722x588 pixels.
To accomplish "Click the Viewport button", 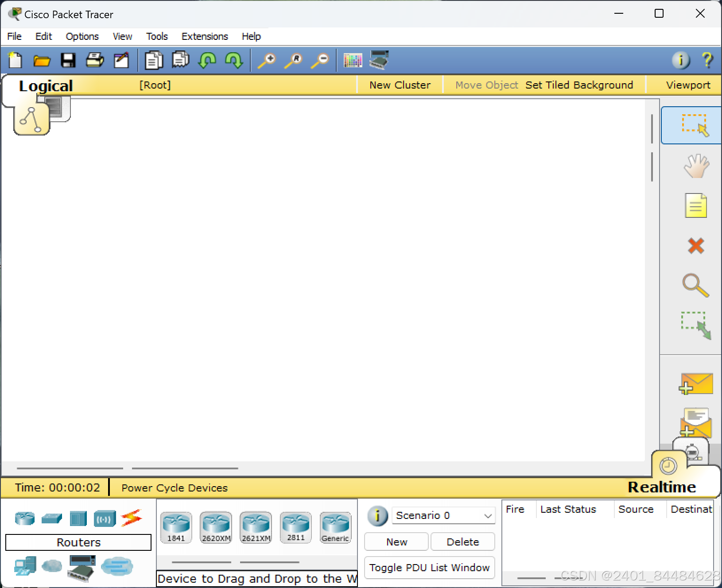I will pyautogui.click(x=688, y=85).
